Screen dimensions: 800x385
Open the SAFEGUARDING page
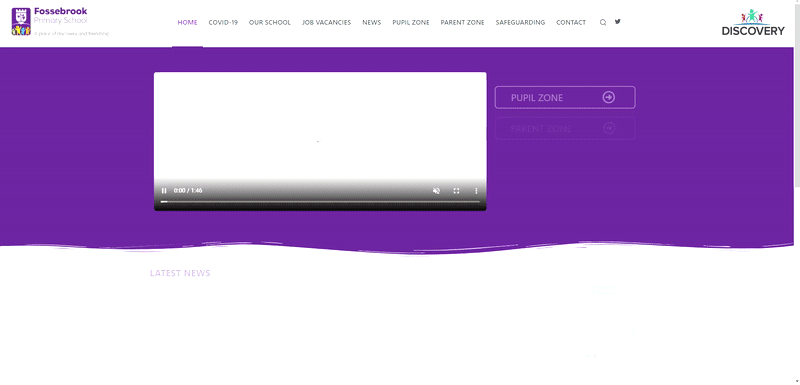coord(520,22)
